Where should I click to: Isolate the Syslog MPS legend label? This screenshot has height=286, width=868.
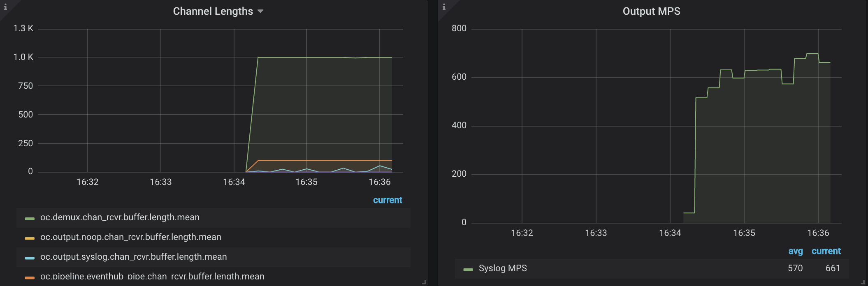coord(503,268)
